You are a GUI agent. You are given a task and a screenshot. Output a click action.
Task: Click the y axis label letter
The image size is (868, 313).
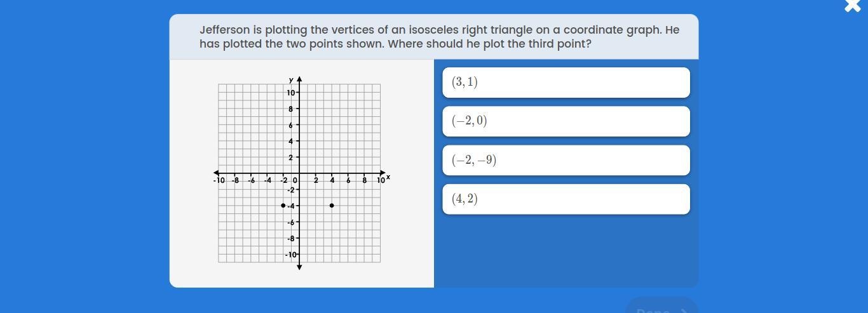click(291, 80)
